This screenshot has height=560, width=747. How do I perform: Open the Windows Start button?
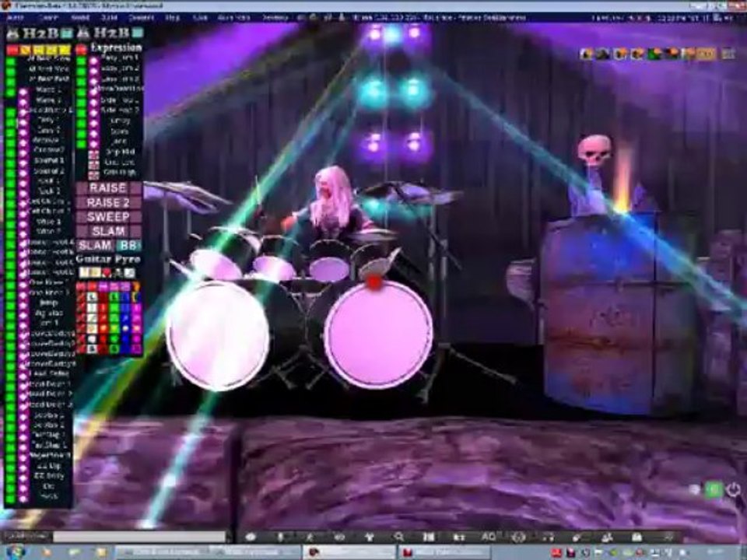16,552
